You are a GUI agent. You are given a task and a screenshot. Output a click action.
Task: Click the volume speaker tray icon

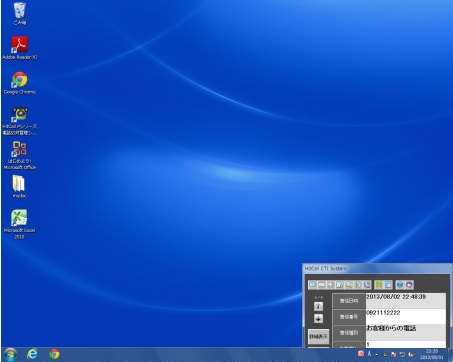(x=411, y=355)
